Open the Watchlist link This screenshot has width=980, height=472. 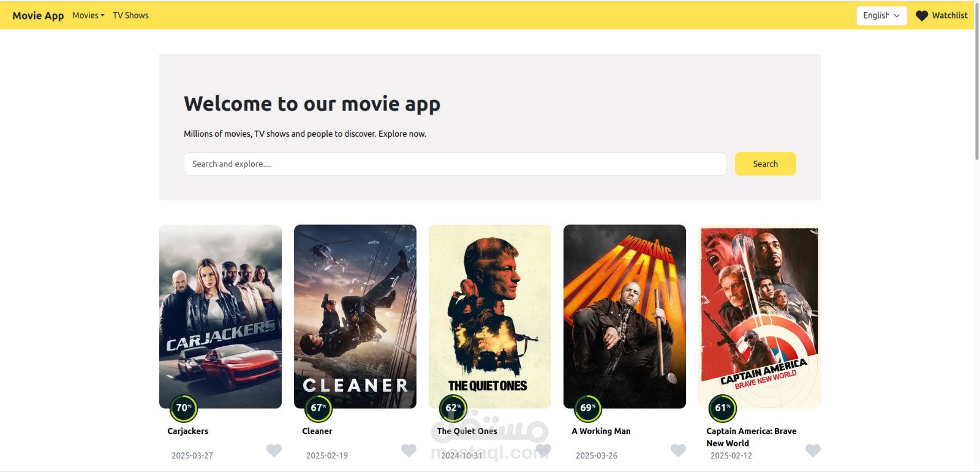click(949, 15)
